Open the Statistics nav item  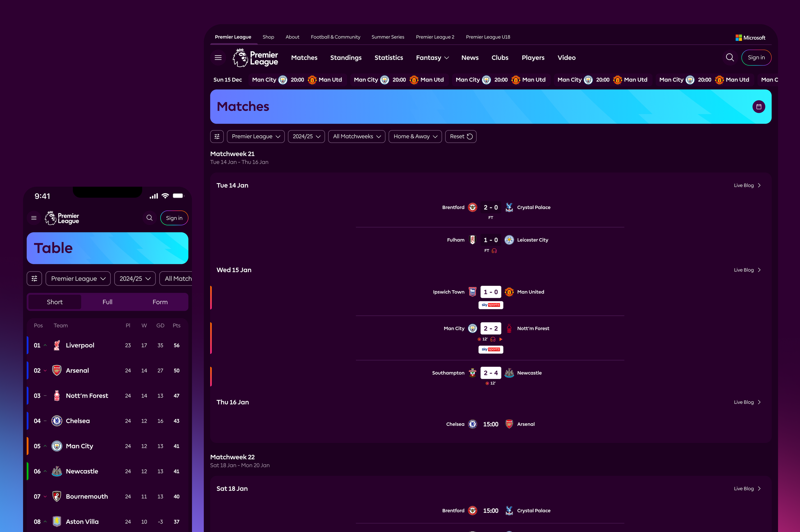click(388, 58)
